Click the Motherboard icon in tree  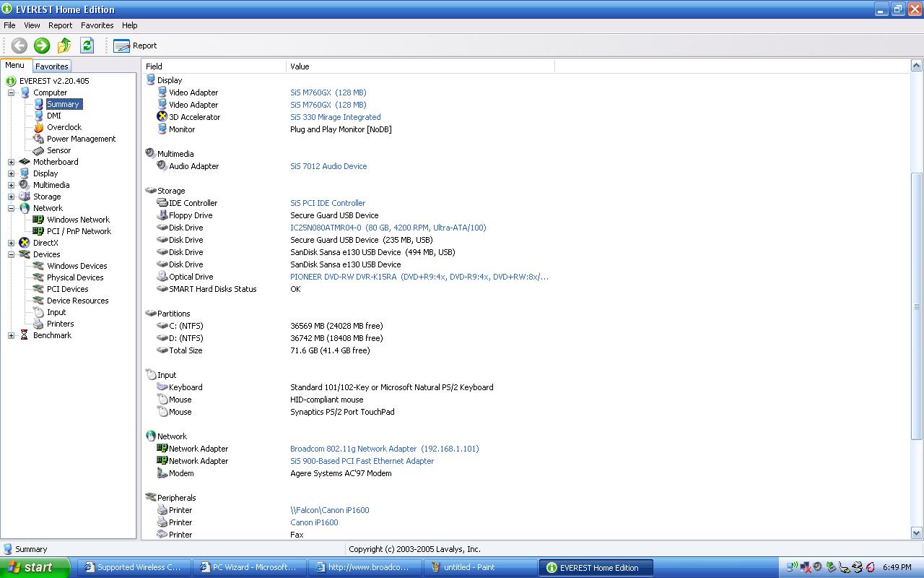25,162
